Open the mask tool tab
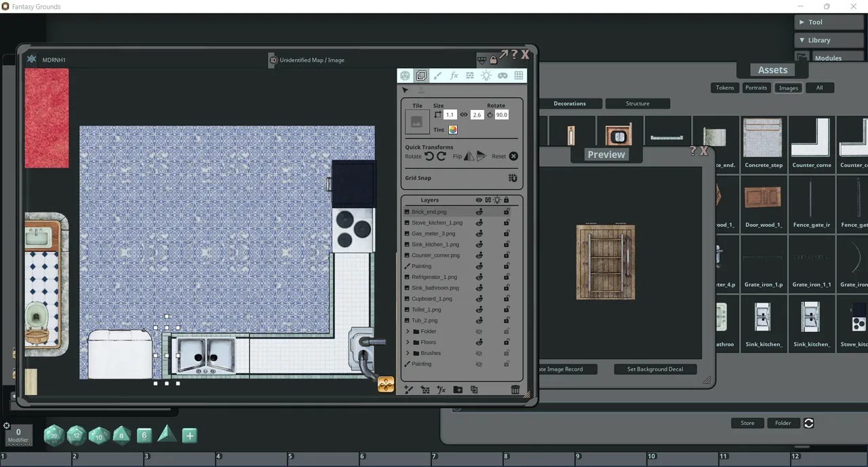Viewport: 868px width, 467px height. tap(502, 75)
